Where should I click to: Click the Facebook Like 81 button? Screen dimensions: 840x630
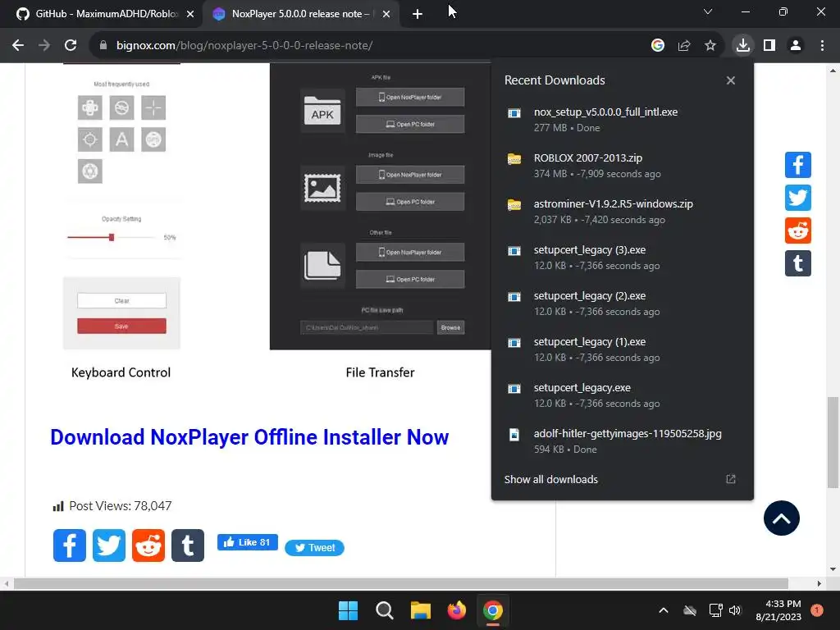(247, 542)
